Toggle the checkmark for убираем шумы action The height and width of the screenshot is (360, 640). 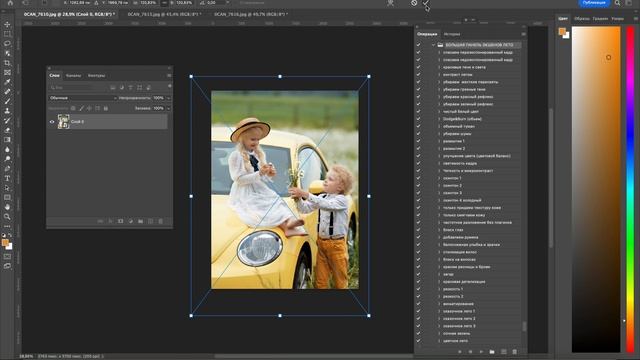coord(418,133)
